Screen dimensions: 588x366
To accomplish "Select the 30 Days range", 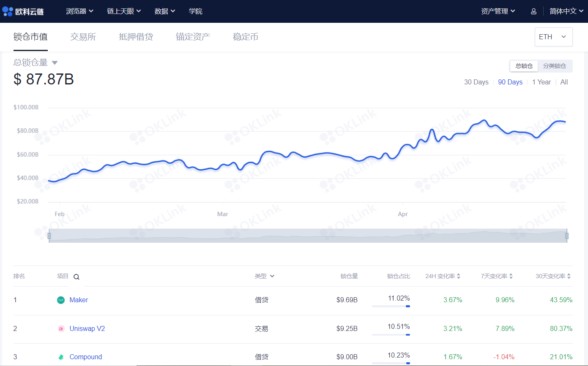I will pos(476,82).
